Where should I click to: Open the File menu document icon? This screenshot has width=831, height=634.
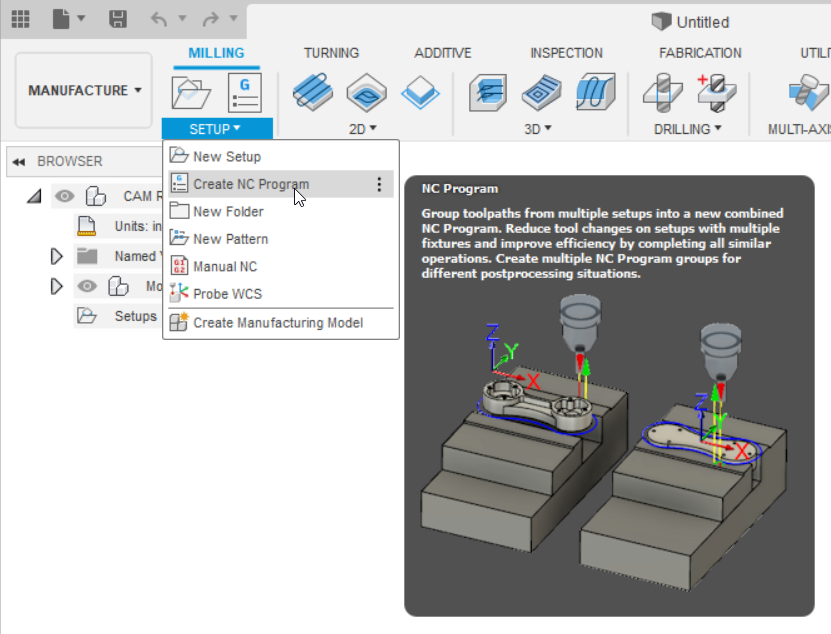(61, 19)
